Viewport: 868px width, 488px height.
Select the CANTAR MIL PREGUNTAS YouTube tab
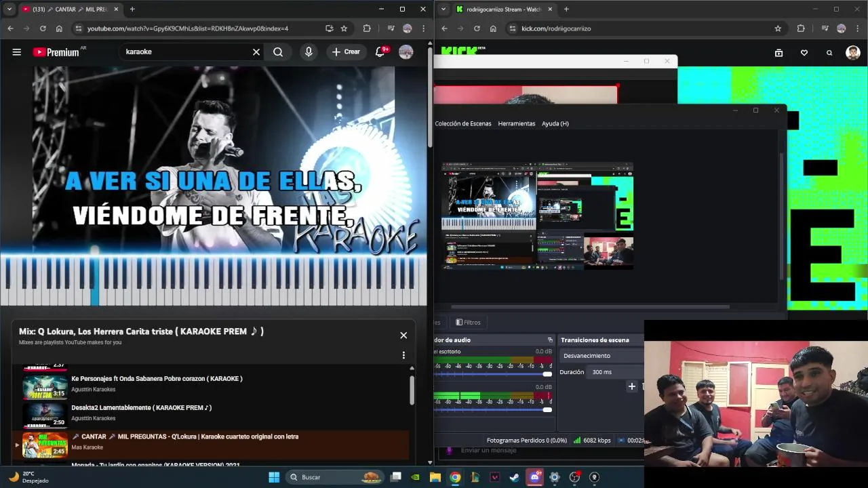70,9
